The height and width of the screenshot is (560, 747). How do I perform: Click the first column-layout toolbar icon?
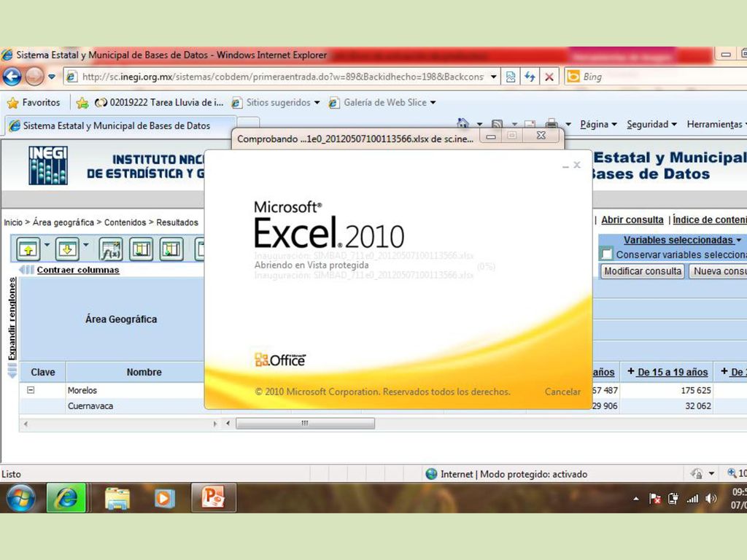[x=142, y=249]
